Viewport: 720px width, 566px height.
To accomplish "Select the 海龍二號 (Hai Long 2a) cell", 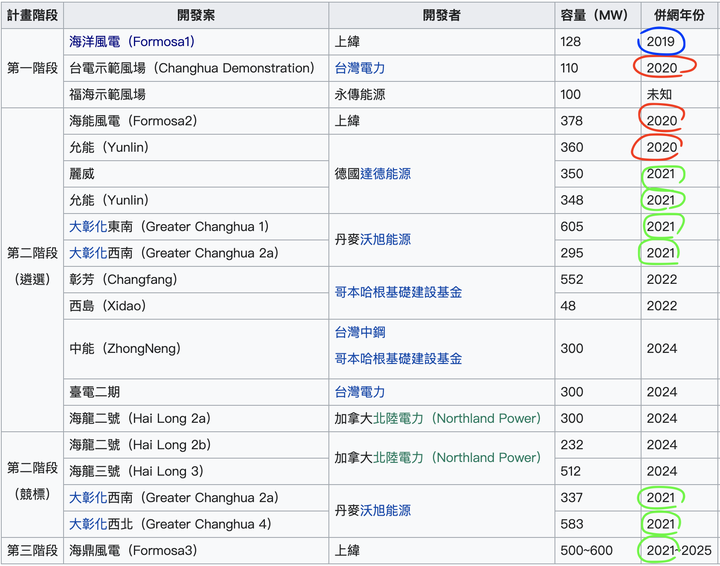I will [x=196, y=418].
